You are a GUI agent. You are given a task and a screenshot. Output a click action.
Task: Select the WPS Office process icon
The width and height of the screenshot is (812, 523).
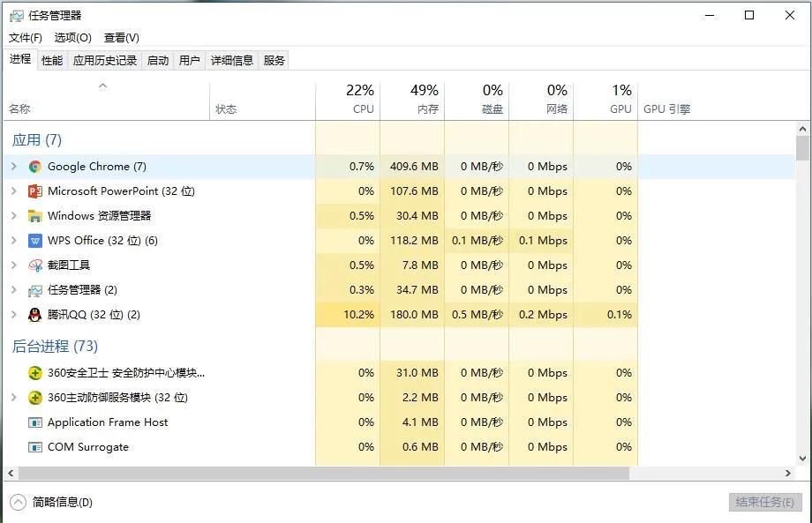pos(35,241)
